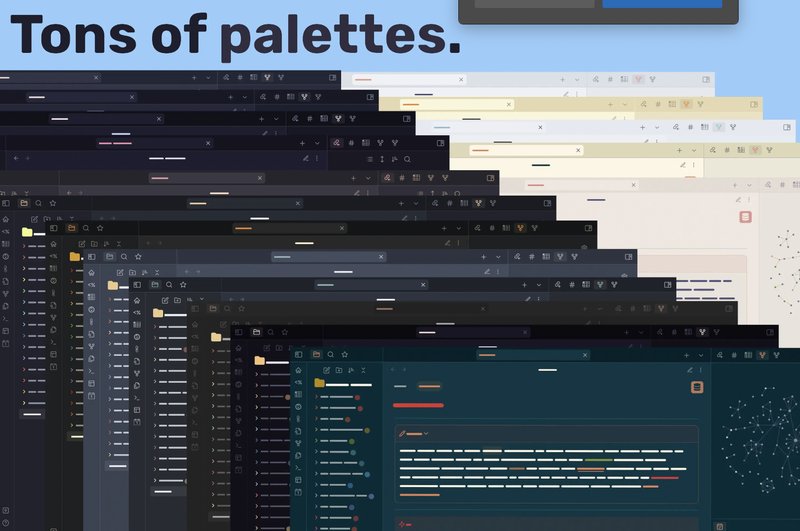Viewport: 800px width, 531px height.
Task: Select the tab in the topmost white window
Action: pos(380,78)
